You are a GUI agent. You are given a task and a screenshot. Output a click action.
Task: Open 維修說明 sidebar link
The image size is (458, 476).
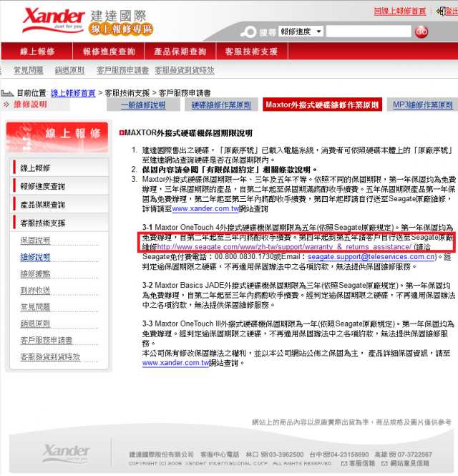coord(35,257)
